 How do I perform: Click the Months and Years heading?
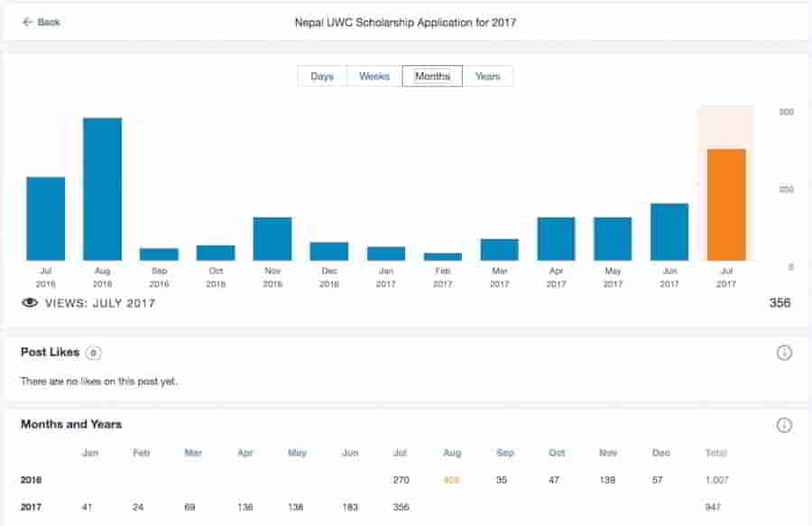71,425
